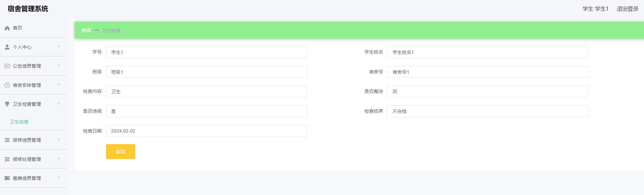
Task: Click the home icon in sidebar
Action: (7, 28)
